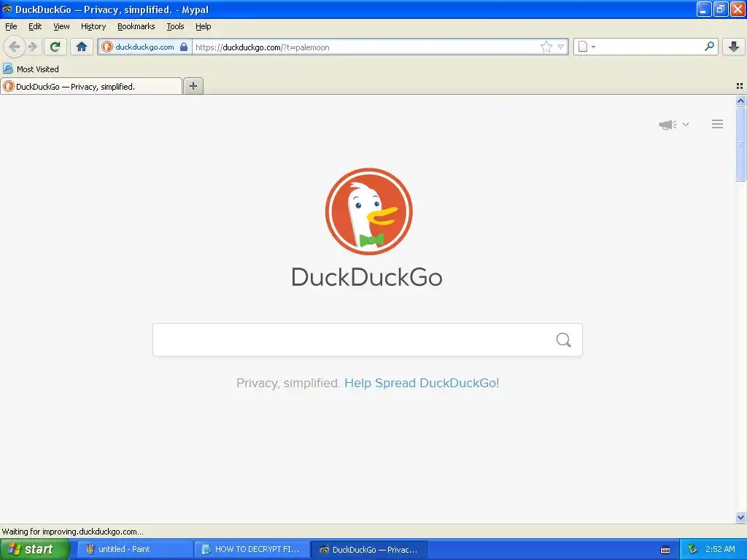747x560 pixels.
Task: Open the Edit menu
Action: [x=35, y=26]
